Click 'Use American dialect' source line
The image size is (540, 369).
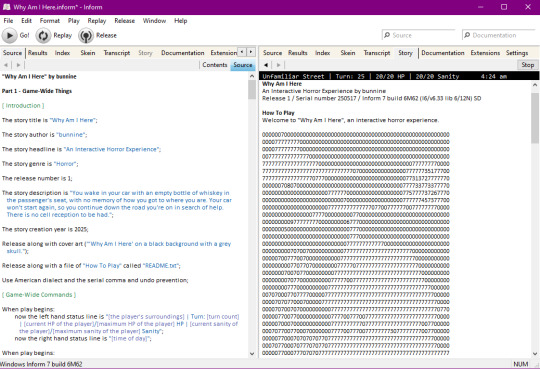95,280
